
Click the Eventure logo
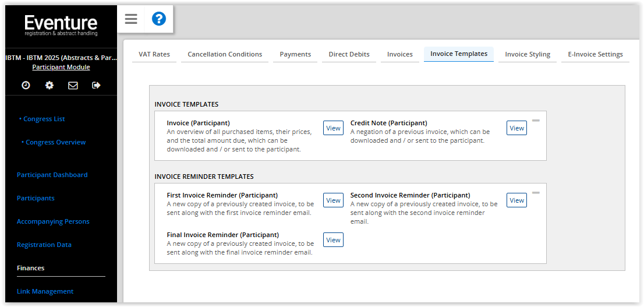tap(61, 26)
